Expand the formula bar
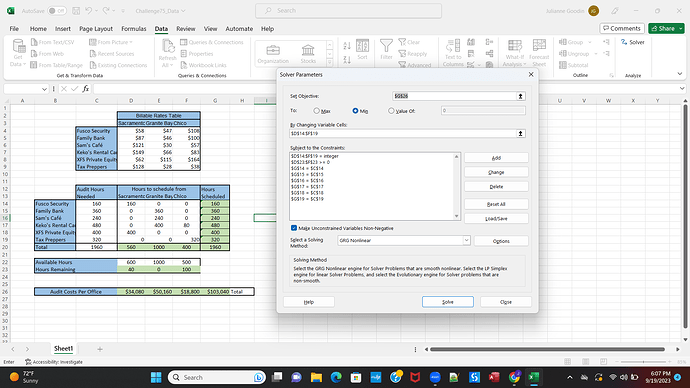 (x=682, y=89)
